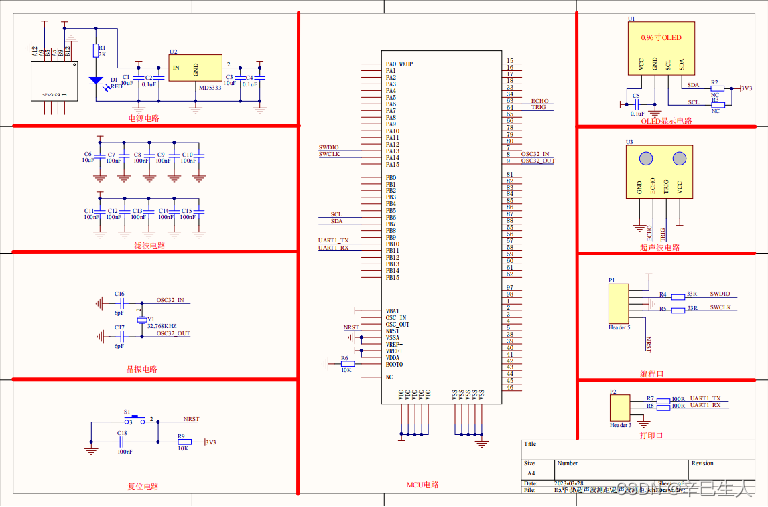
Task: Select the 0.1uF capacitor below OLED module
Action: (x=637, y=104)
